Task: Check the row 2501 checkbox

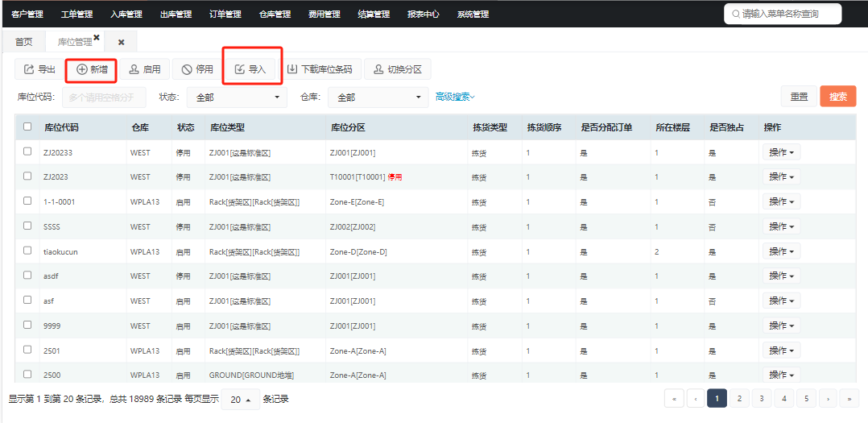Action: (27, 350)
